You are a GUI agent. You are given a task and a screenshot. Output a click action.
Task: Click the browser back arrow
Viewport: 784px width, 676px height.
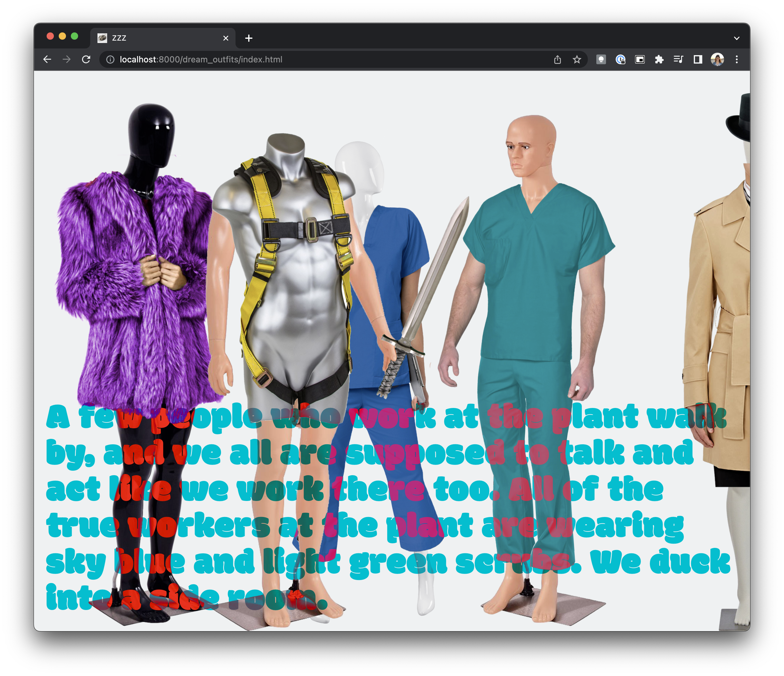47,59
